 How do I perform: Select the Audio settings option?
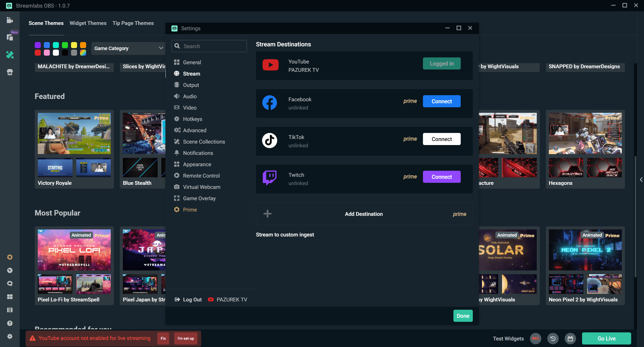coord(190,96)
